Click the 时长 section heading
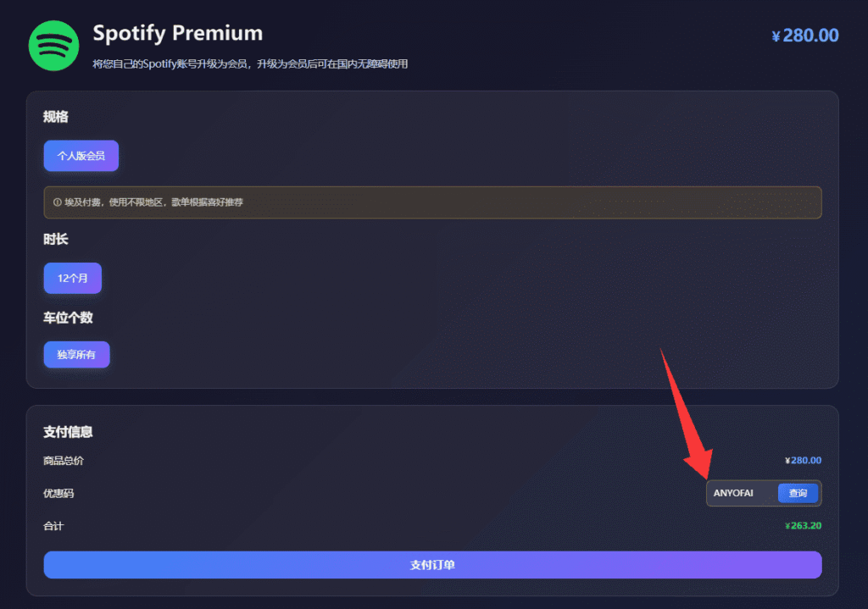Screen dimensions: 868x609 pyautogui.click(x=55, y=240)
